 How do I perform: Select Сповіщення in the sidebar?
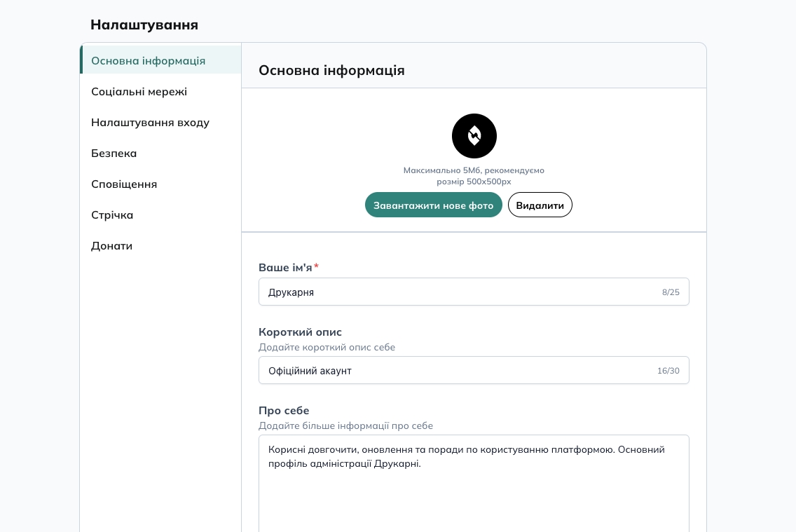point(124,184)
